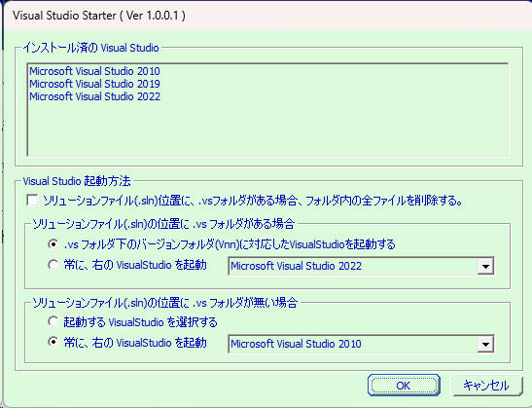532x408 pixels.
Task: Choose radio for launching version matching Vnn folder
Action: coord(53,243)
